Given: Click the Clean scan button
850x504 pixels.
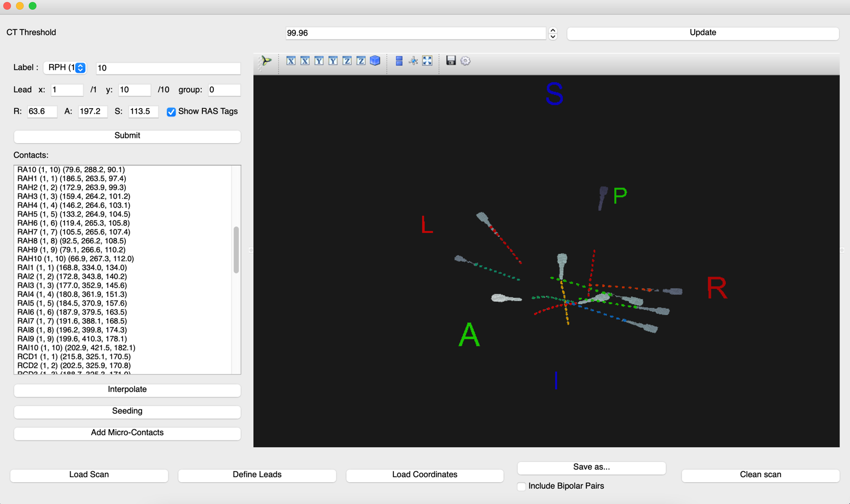Looking at the screenshot, I should tap(760, 475).
